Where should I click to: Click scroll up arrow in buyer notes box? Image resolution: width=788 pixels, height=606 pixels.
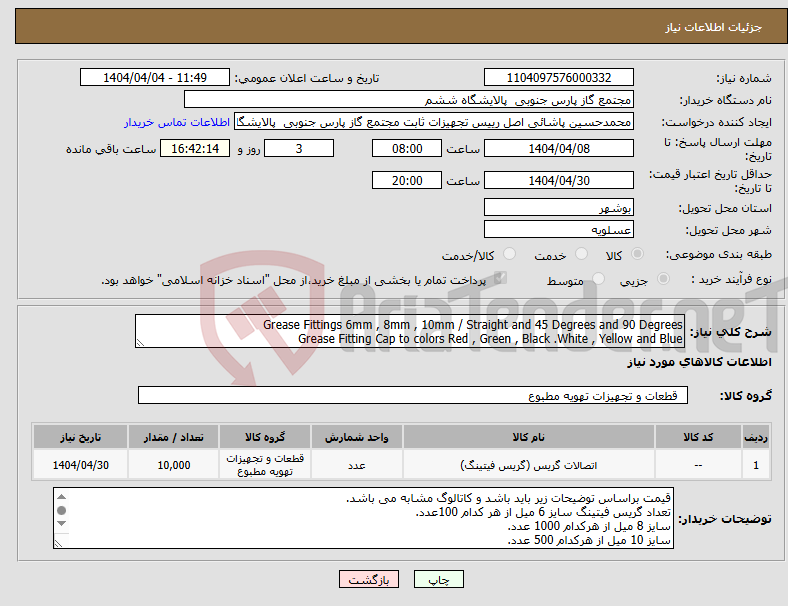[x=61, y=497]
